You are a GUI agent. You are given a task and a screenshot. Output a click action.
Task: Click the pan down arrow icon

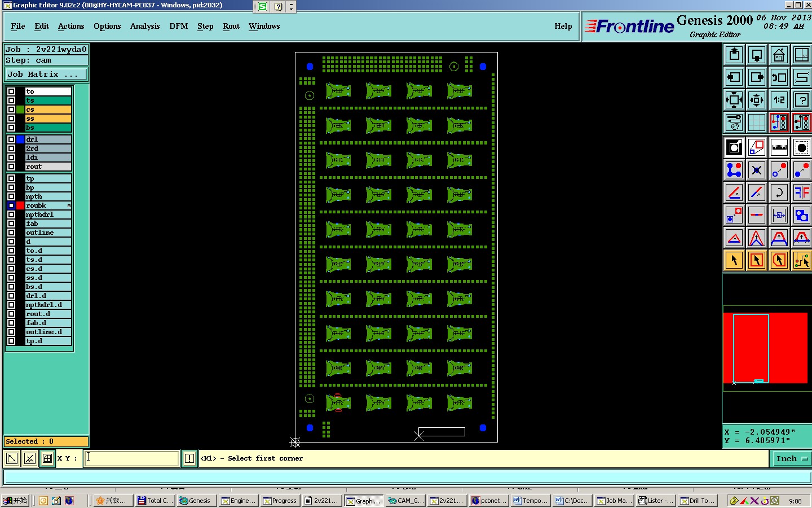[757, 55]
